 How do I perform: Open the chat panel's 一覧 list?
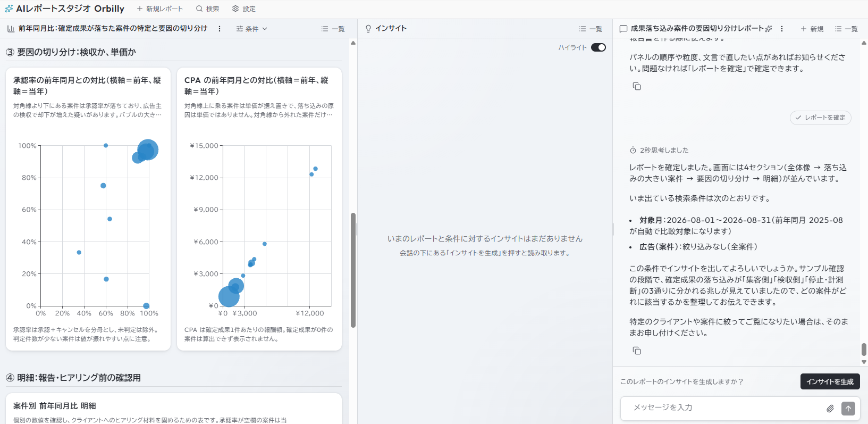pos(846,29)
